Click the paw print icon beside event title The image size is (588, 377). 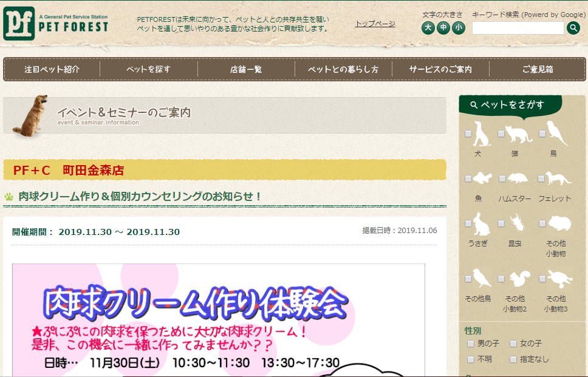pos(9,196)
